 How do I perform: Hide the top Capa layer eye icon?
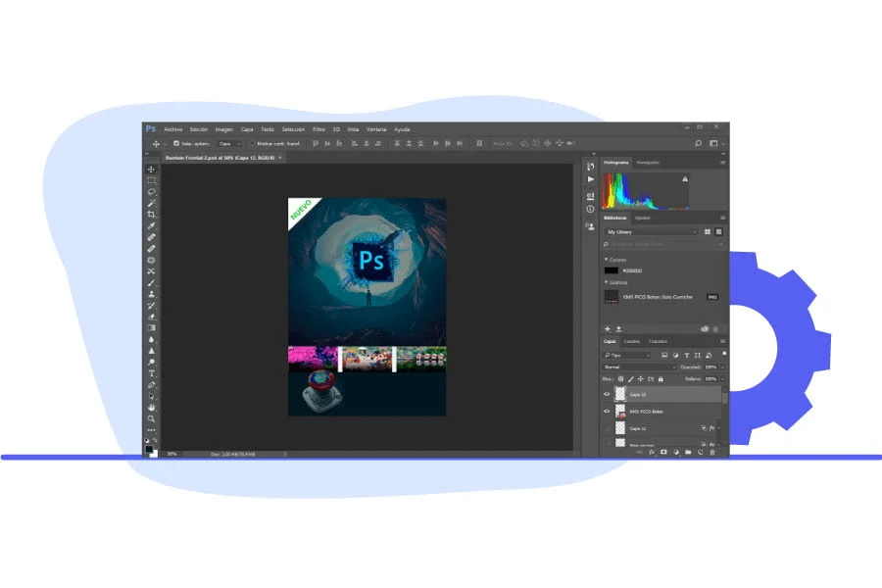[607, 394]
